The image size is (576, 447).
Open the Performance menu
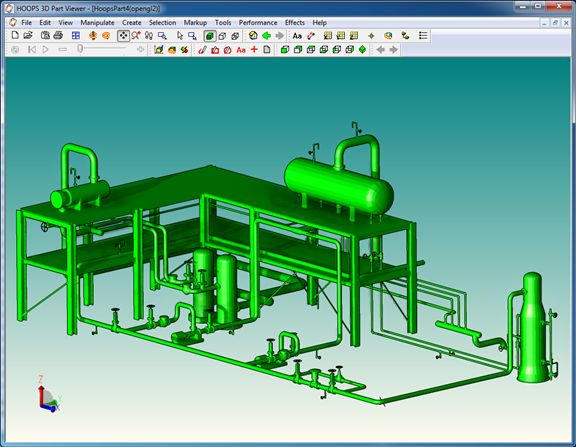click(258, 23)
